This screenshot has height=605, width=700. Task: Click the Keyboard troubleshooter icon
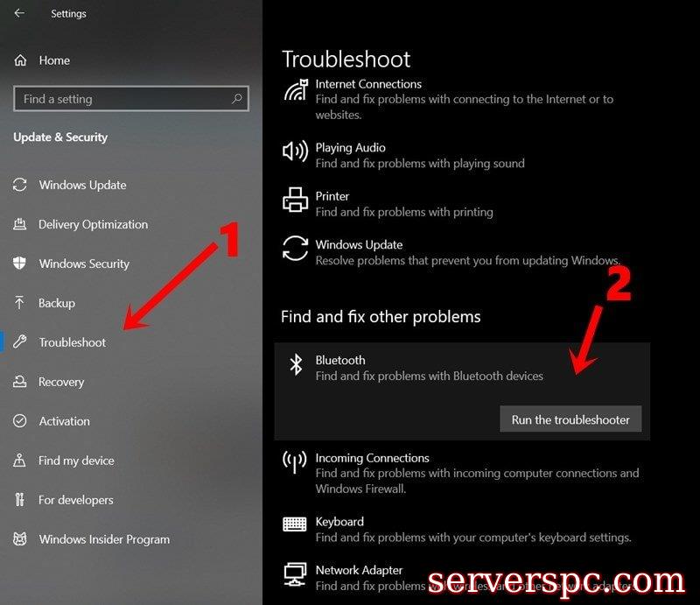tap(295, 524)
